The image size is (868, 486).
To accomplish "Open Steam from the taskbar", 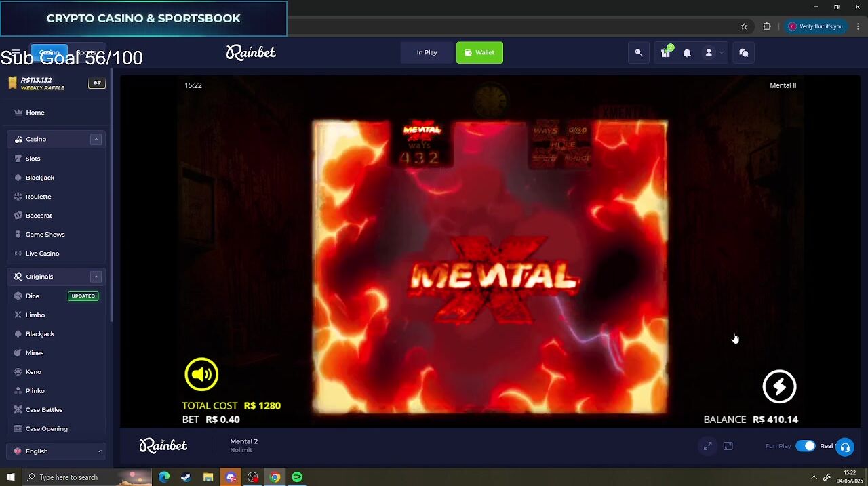I will pyautogui.click(x=186, y=477).
